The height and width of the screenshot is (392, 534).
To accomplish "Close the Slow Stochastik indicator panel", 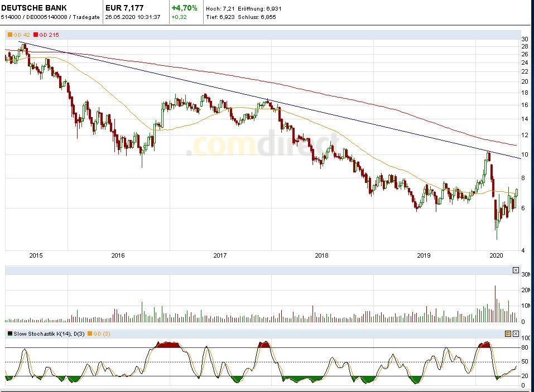I will coord(516,333).
